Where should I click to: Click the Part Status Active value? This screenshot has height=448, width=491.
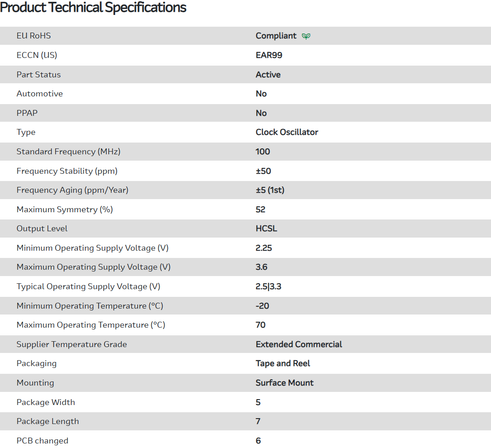click(268, 75)
